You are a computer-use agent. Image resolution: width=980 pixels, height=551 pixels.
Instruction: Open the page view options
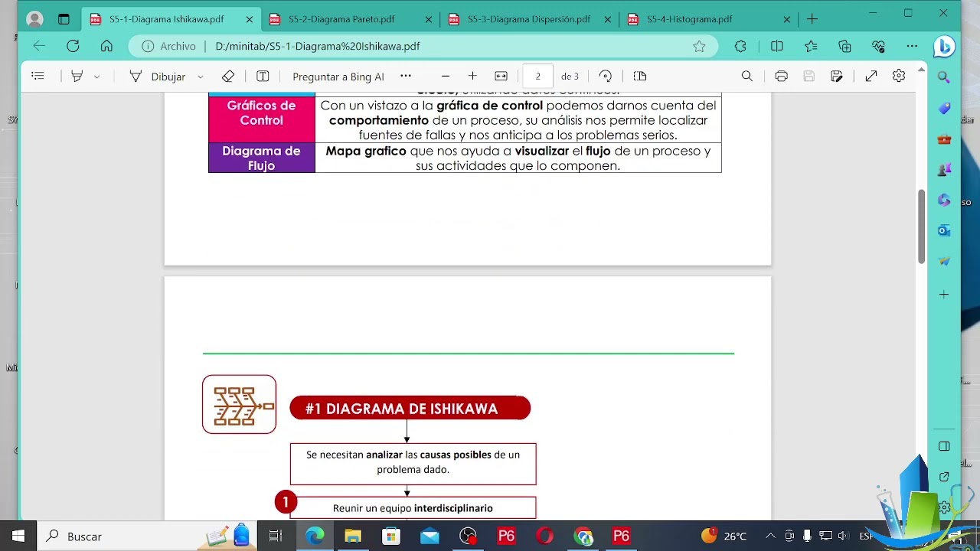(640, 76)
